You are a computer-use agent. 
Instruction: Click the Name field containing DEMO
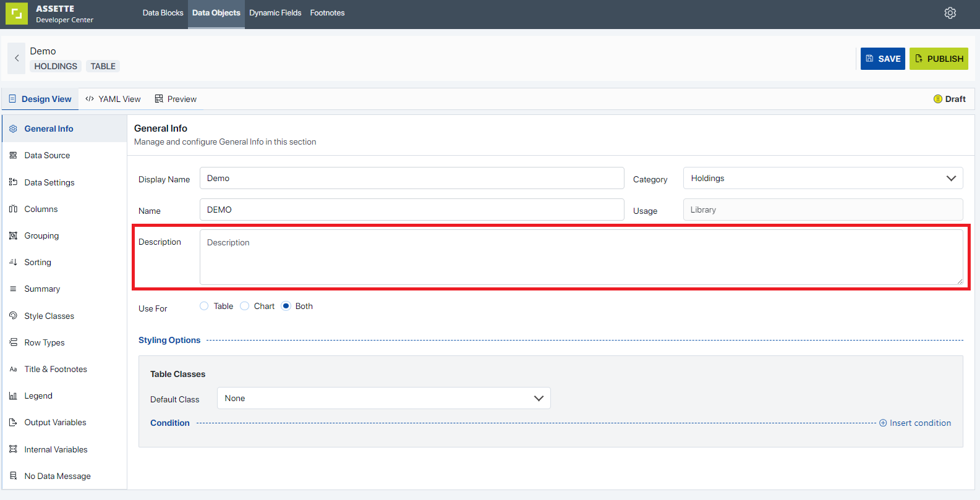(412, 210)
